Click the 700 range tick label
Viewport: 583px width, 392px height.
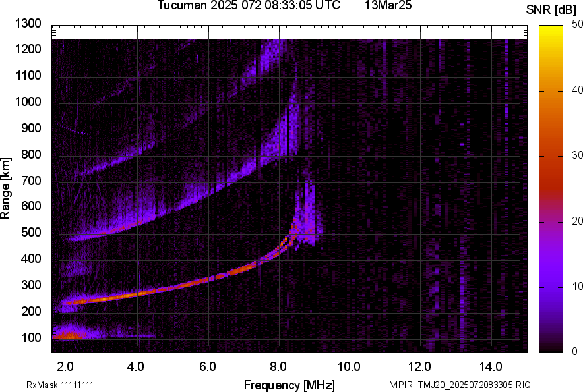coord(31,181)
